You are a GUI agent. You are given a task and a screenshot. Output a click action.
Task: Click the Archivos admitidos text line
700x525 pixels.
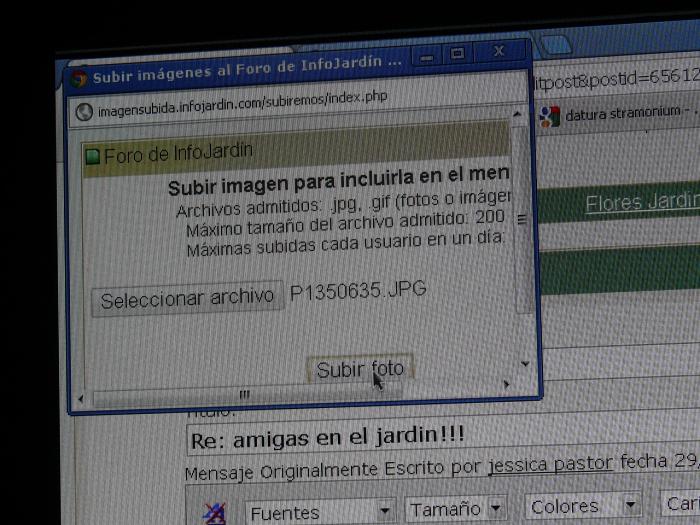click(343, 204)
